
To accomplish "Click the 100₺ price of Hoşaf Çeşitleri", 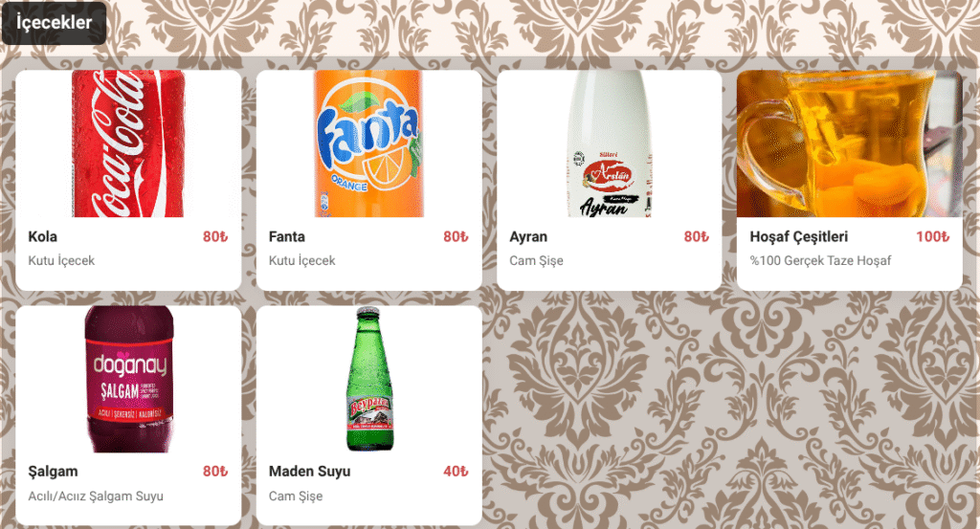I will (x=932, y=236).
